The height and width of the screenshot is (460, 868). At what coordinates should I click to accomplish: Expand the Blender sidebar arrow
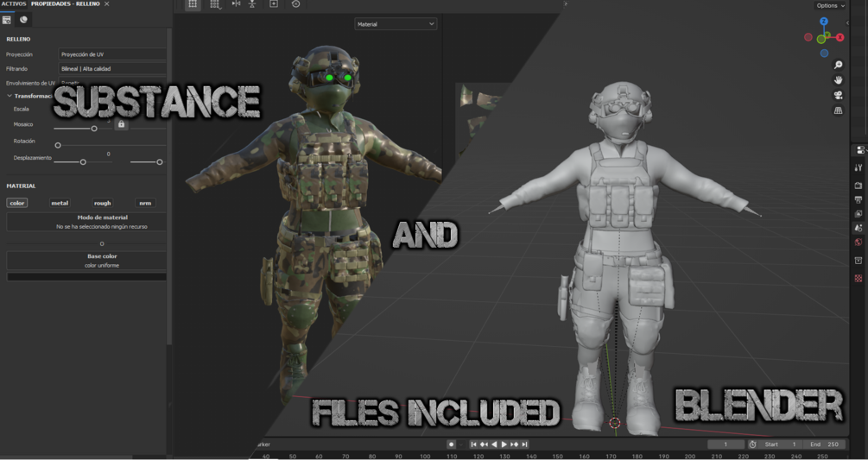click(847, 22)
